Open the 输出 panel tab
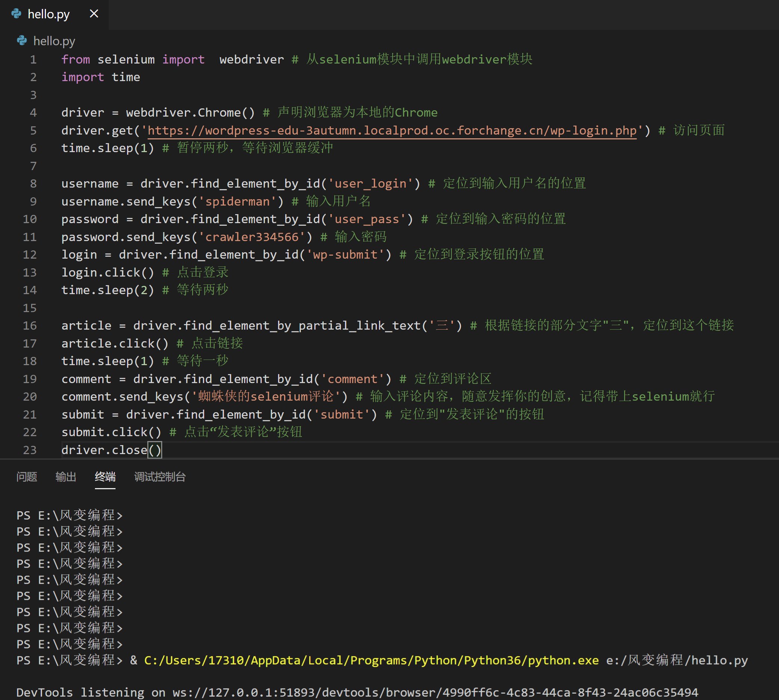This screenshot has width=779, height=700. coord(66,477)
